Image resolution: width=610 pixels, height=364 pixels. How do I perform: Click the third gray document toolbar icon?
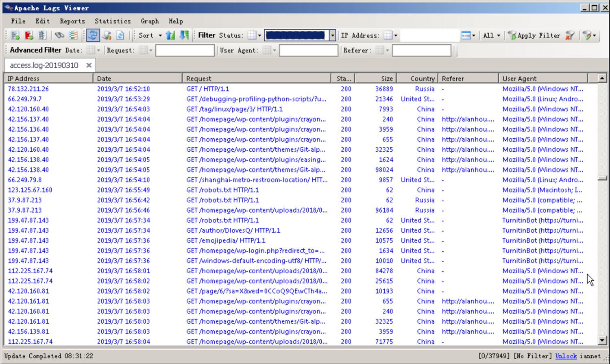pyautogui.click(x=42, y=35)
